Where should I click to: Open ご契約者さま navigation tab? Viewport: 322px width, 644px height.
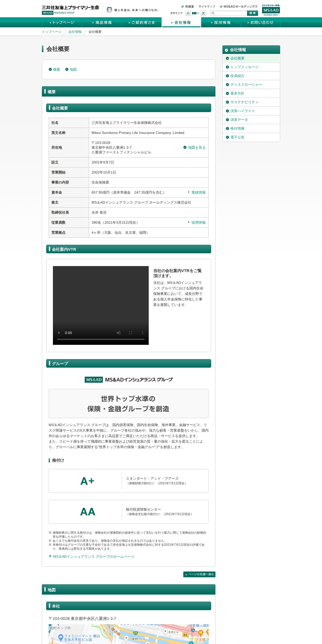click(141, 22)
